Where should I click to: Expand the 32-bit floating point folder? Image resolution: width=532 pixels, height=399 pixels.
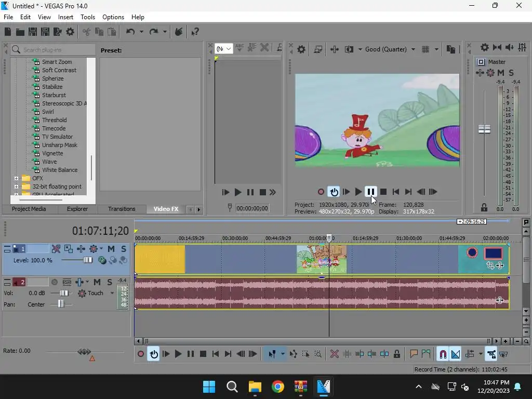(16, 187)
